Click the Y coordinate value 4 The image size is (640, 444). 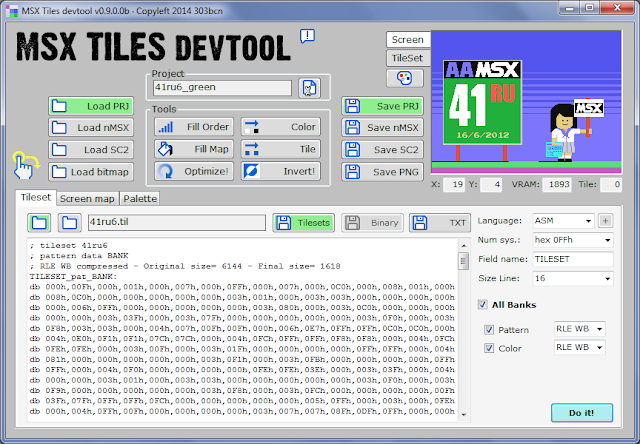(x=491, y=184)
